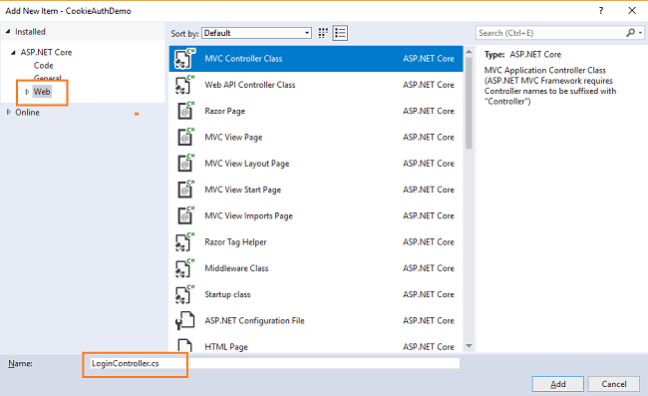Switch to medium icons grid view
The width and height of the screenshot is (648, 396).
coord(323,33)
